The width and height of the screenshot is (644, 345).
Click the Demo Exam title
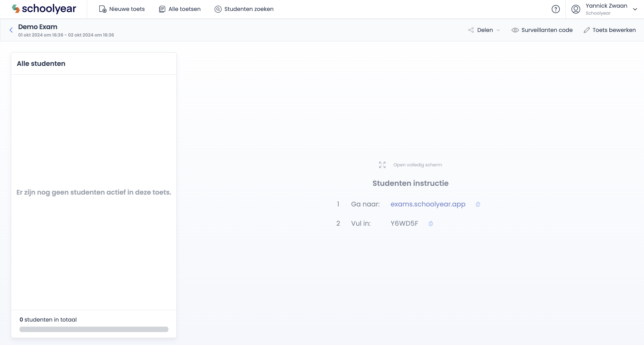pos(38,27)
